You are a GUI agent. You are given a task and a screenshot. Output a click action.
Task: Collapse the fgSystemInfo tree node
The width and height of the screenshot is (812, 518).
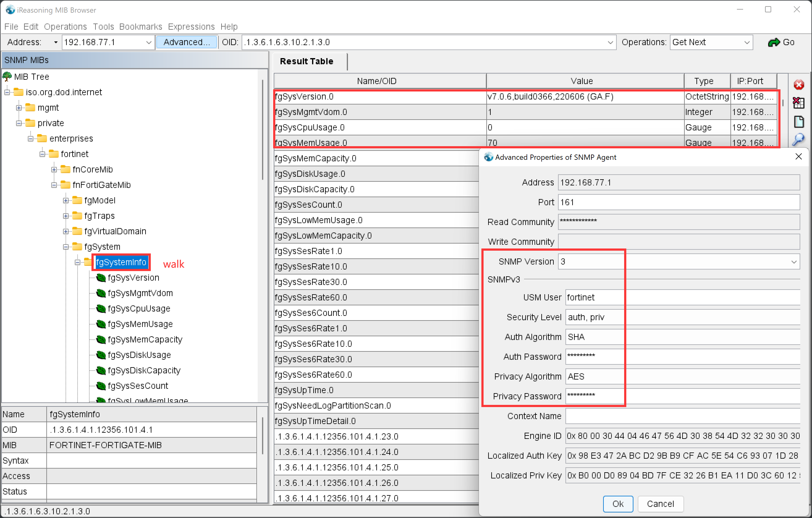(x=78, y=262)
